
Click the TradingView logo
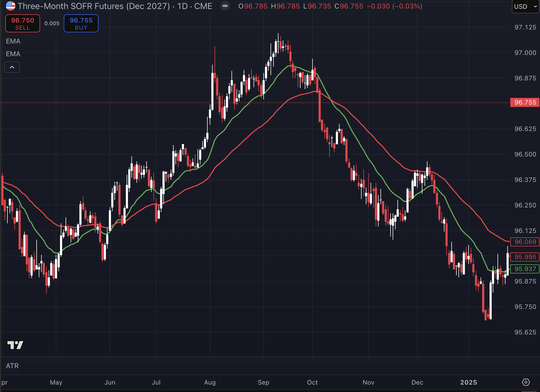tap(15, 345)
